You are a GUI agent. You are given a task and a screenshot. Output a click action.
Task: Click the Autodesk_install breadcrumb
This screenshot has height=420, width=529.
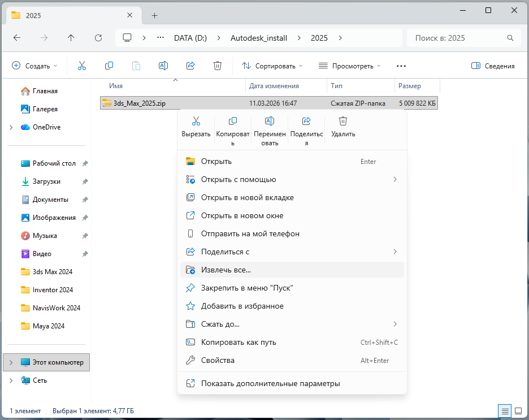coord(259,38)
